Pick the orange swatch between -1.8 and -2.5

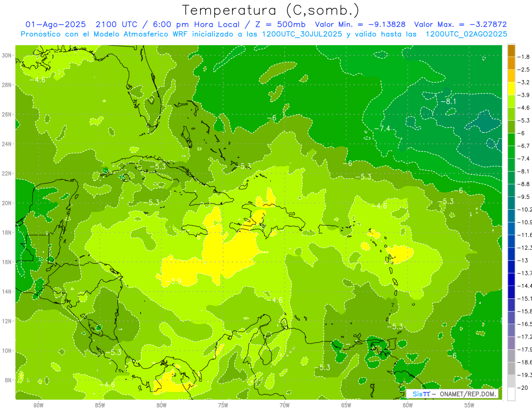click(x=511, y=63)
